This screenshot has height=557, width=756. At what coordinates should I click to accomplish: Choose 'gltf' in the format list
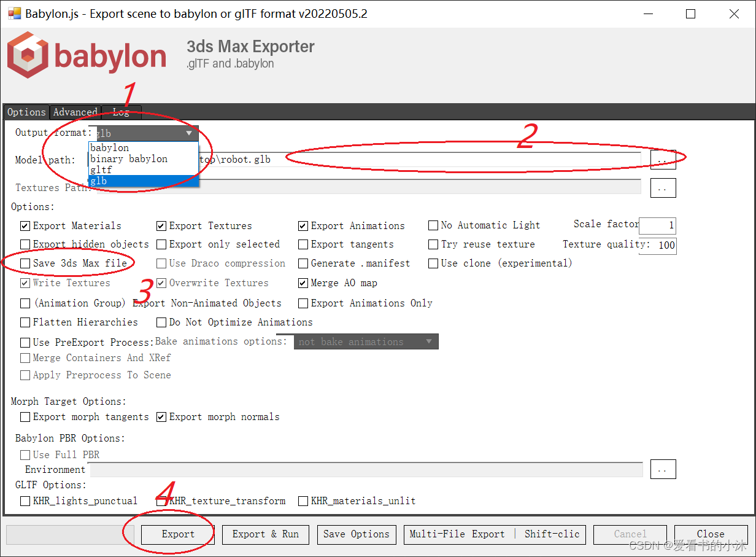tap(143, 169)
